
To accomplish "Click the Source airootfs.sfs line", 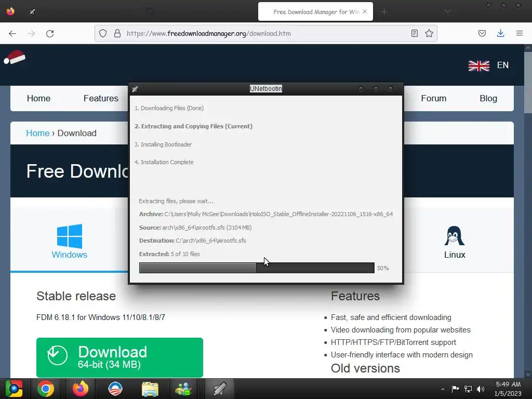I will (195, 228).
